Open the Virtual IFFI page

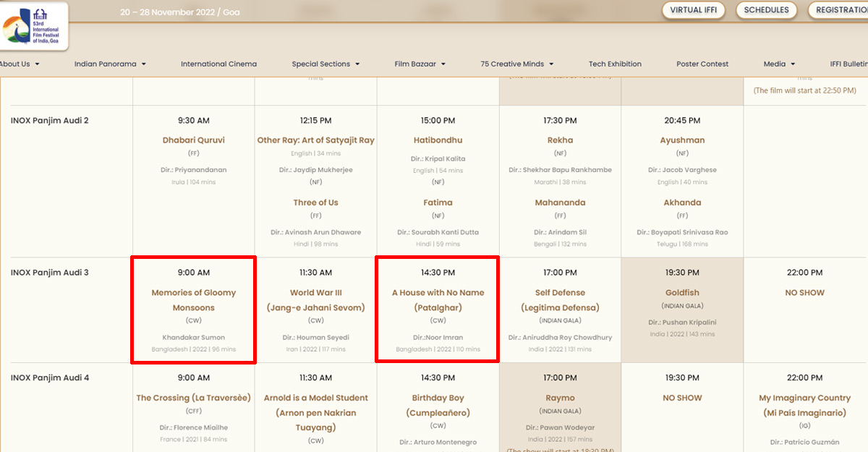pyautogui.click(x=693, y=10)
